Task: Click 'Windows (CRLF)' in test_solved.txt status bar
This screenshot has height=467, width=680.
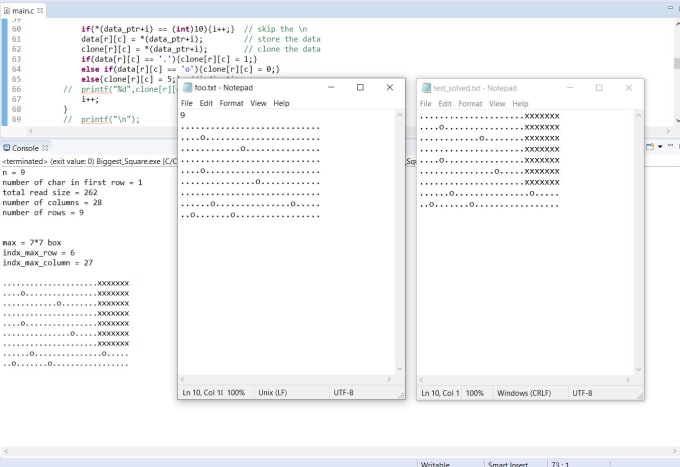Action: tap(524, 393)
